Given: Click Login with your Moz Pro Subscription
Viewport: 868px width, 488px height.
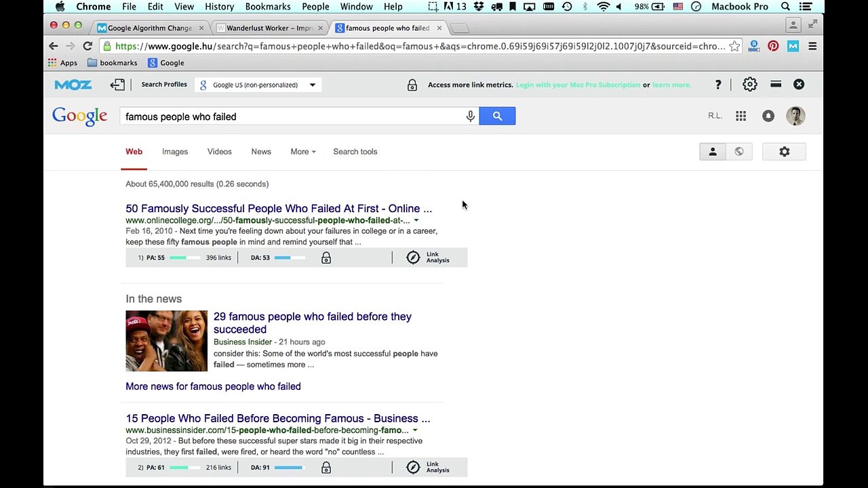Looking at the screenshot, I should 578,85.
